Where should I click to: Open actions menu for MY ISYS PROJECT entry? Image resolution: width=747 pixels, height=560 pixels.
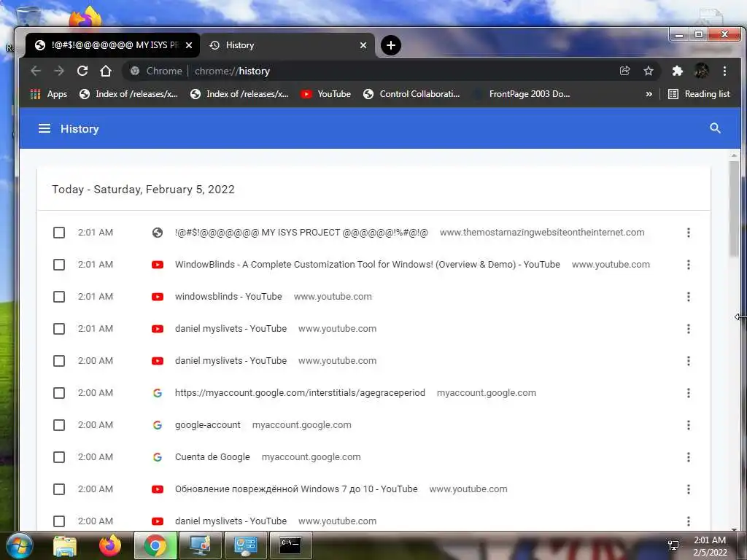pyautogui.click(x=689, y=233)
